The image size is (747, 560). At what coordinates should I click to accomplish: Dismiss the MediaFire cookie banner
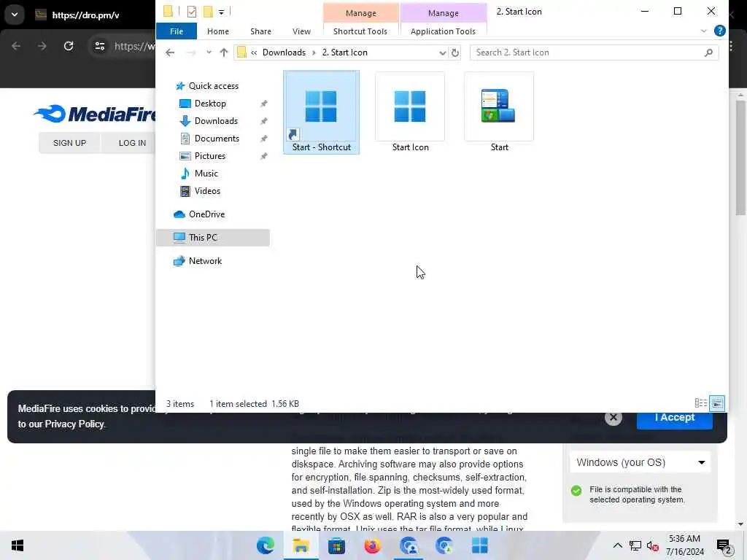point(613,418)
